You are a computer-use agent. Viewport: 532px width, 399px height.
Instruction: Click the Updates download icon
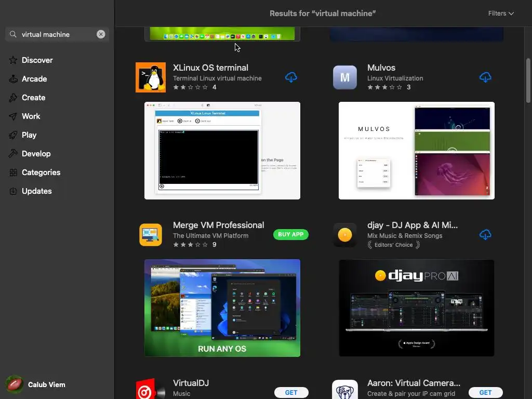pos(13,191)
